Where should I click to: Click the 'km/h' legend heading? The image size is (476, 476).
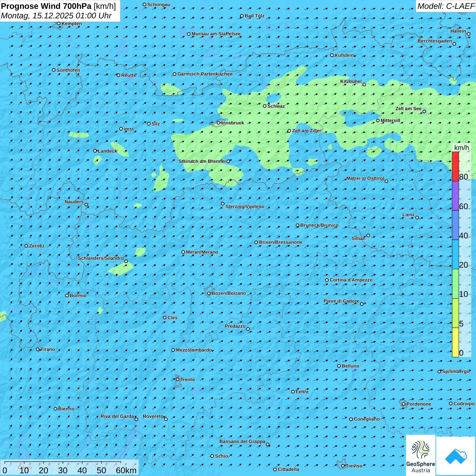pyautogui.click(x=461, y=148)
